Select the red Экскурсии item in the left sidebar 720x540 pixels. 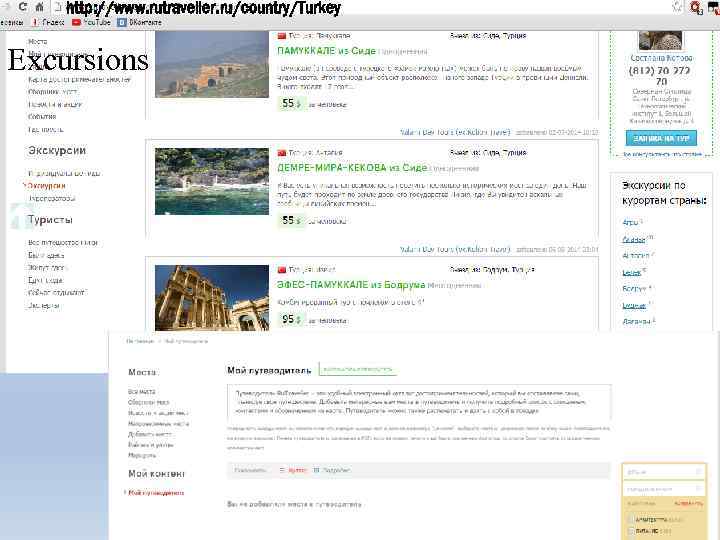(46, 186)
